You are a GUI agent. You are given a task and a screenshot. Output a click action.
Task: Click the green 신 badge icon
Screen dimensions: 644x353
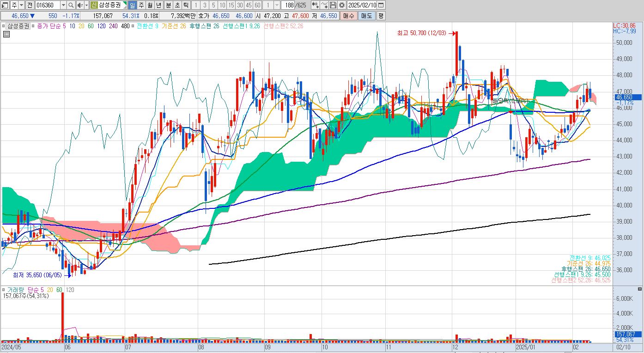[94, 5]
